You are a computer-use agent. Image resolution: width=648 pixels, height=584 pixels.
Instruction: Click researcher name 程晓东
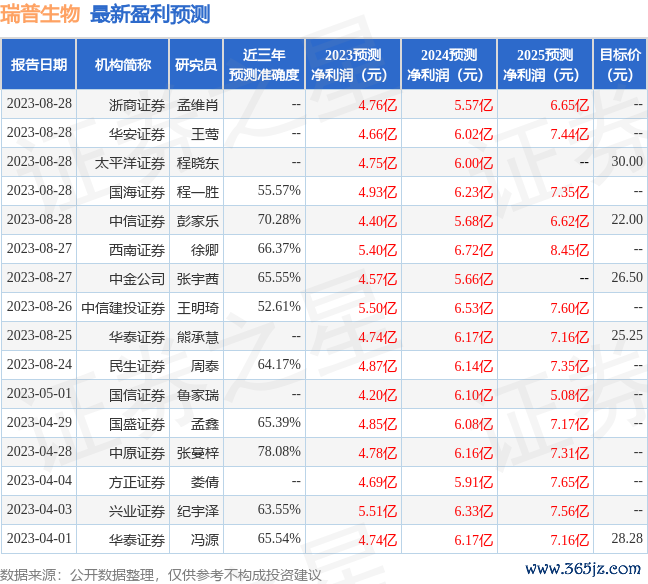198,163
